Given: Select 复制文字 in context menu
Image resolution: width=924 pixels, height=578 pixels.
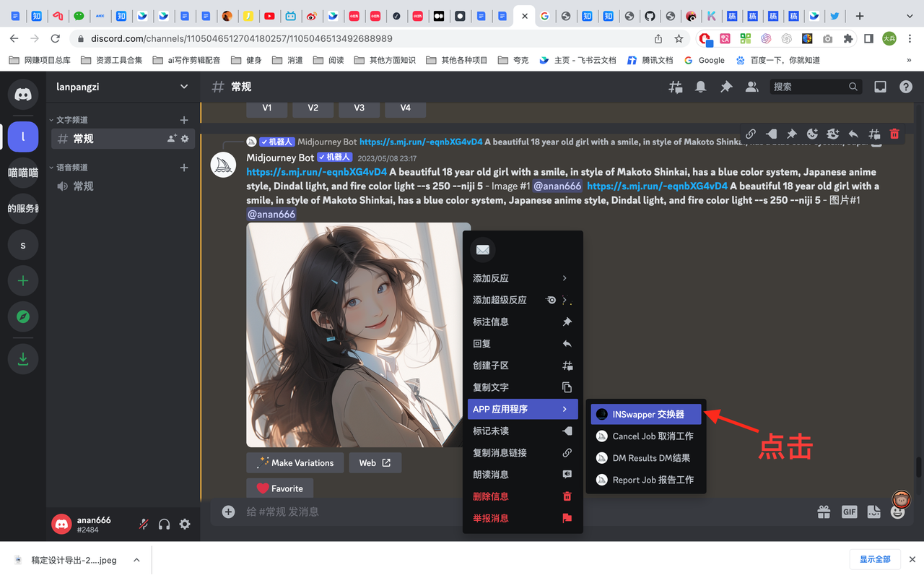Looking at the screenshot, I should pyautogui.click(x=523, y=387).
